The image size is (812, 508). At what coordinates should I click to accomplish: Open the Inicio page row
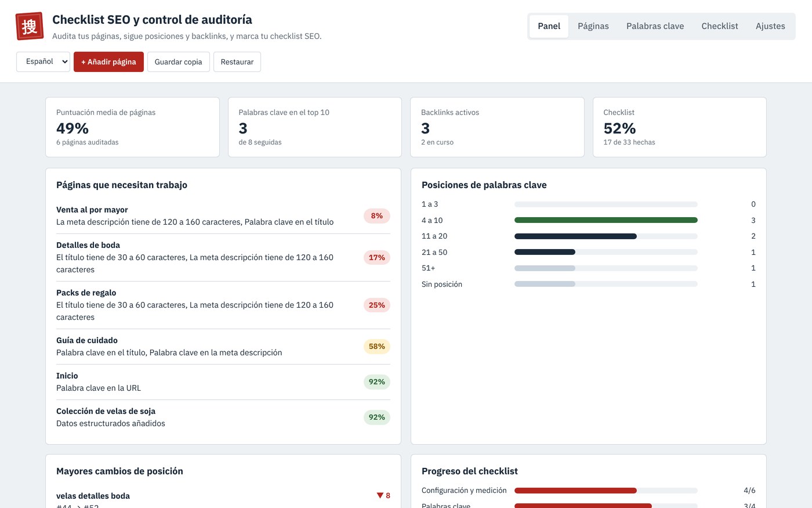[223, 382]
